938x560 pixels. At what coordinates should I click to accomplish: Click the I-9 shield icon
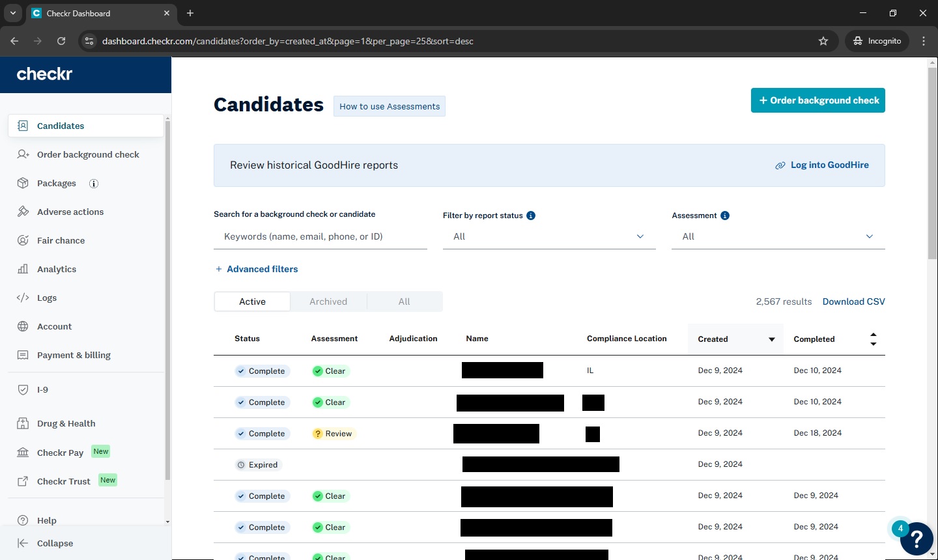click(23, 389)
